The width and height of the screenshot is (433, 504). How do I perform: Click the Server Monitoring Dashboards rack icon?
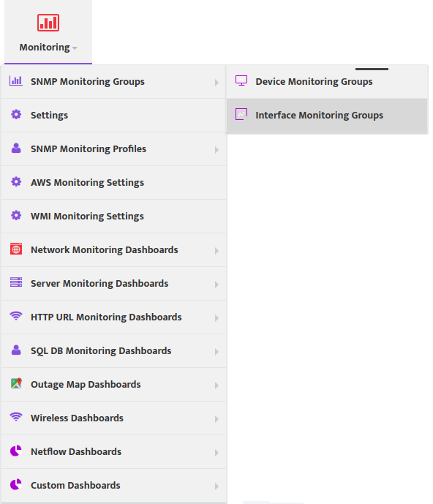16,282
